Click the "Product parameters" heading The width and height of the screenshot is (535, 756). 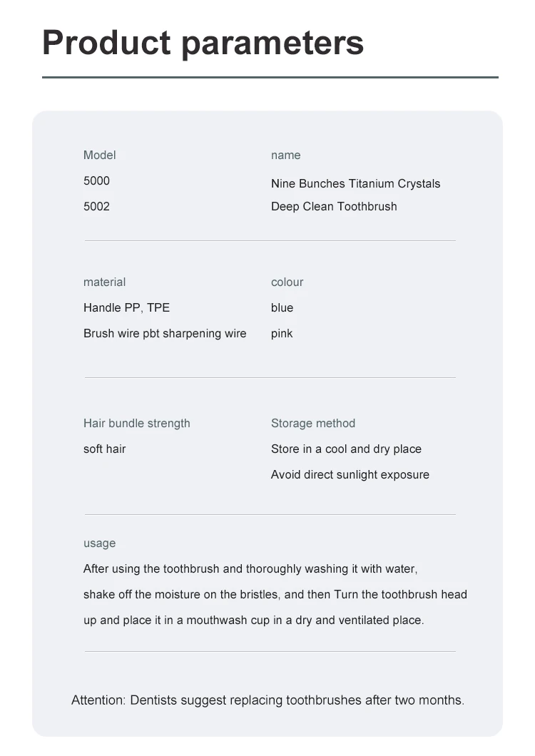[x=203, y=42]
